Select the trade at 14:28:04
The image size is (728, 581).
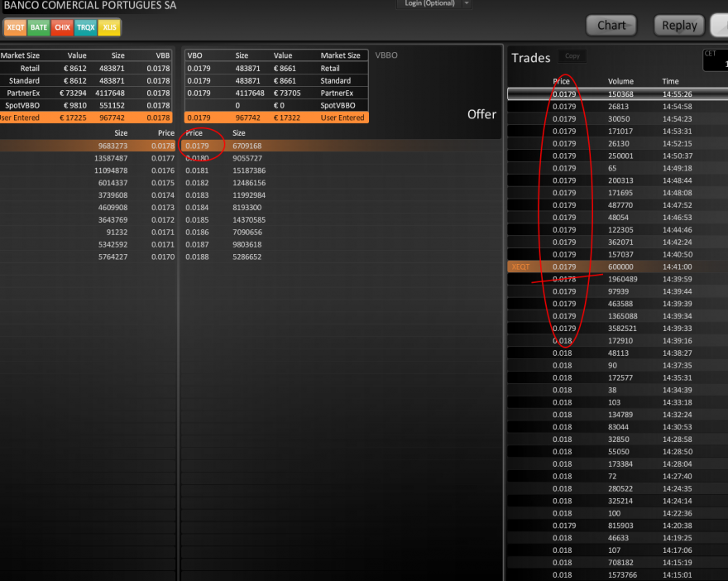point(617,464)
